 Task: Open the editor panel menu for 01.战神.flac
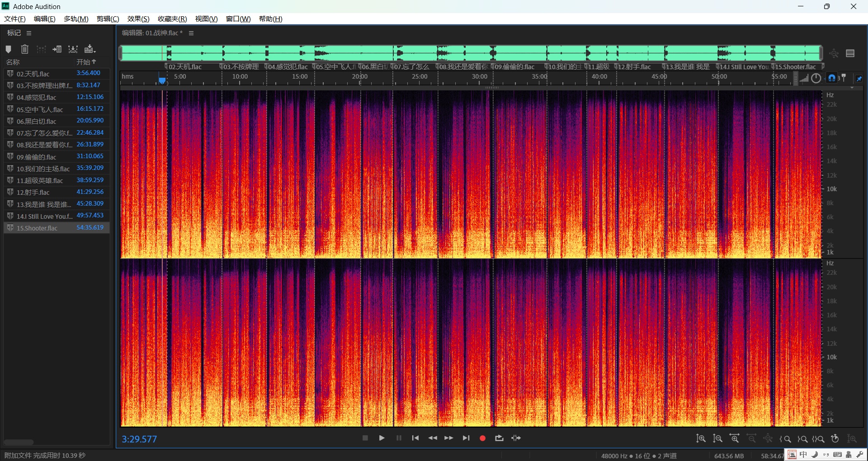tap(191, 33)
